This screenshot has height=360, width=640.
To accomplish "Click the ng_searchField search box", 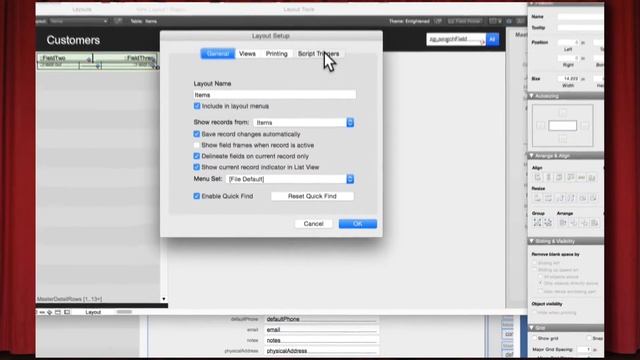I will tap(456, 39).
